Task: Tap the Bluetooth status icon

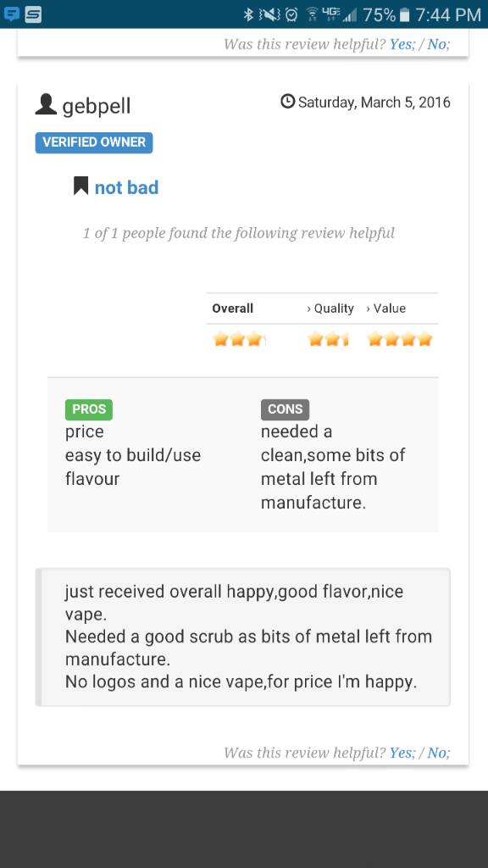Action: click(x=248, y=14)
